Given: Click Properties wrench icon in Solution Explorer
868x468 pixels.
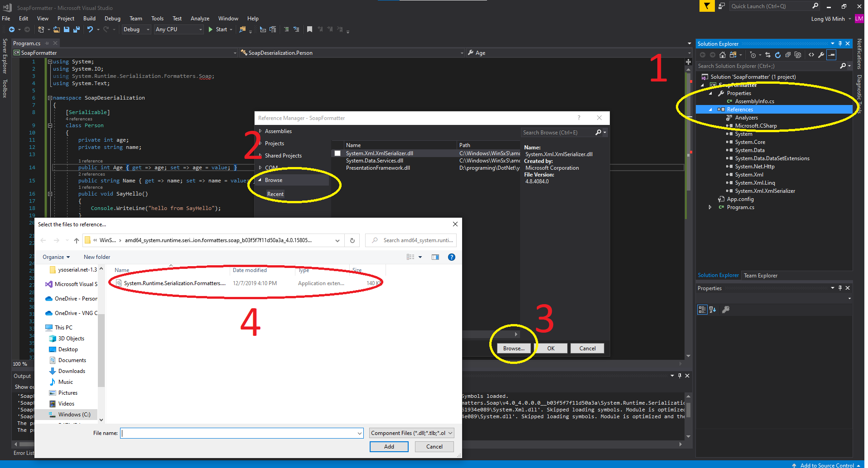Looking at the screenshot, I should (x=821, y=55).
